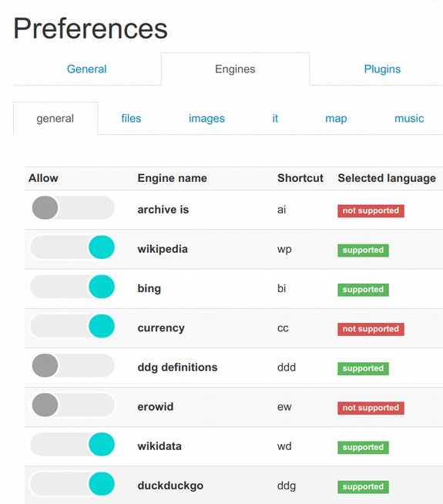Select the 'bi' shortcut value
The height and width of the screenshot is (504, 443).
click(281, 288)
